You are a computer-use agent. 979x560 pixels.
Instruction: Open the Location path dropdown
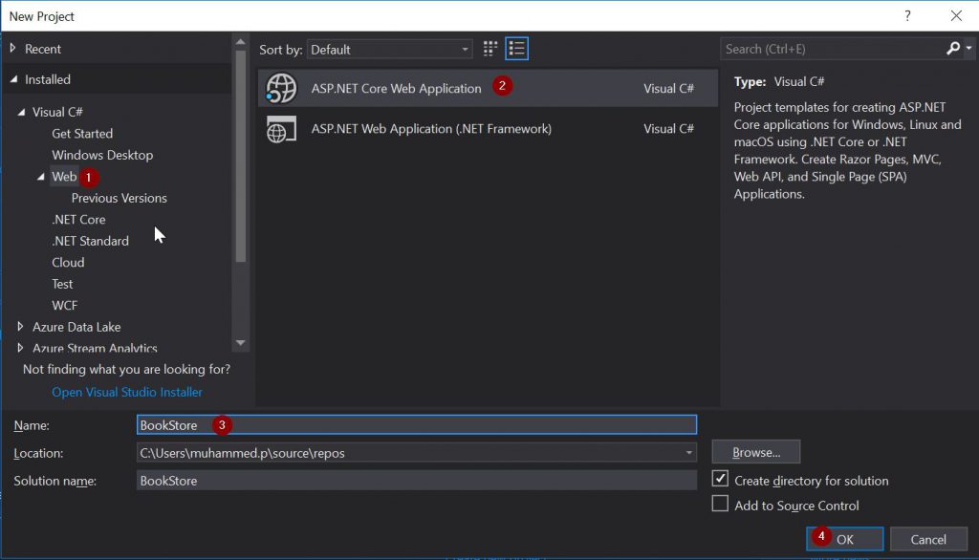click(x=689, y=452)
